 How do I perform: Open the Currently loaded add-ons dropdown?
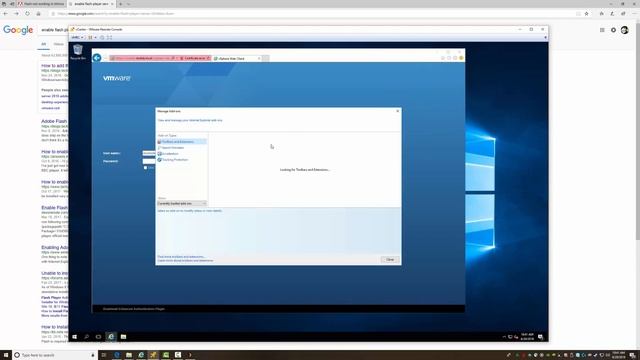click(182, 203)
